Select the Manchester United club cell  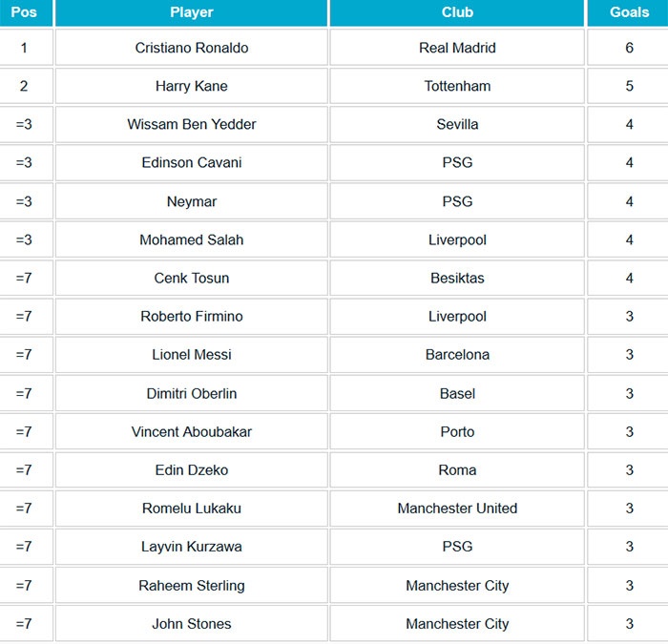click(457, 508)
